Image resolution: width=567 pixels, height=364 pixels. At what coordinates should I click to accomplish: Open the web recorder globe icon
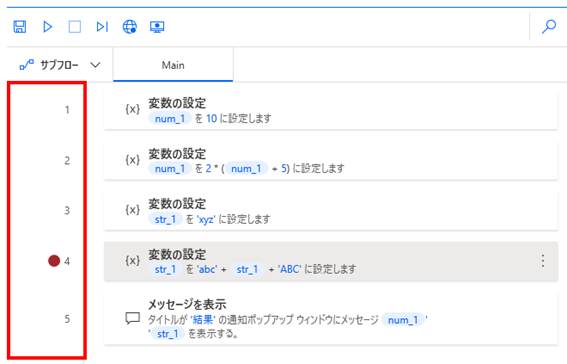[x=130, y=27]
